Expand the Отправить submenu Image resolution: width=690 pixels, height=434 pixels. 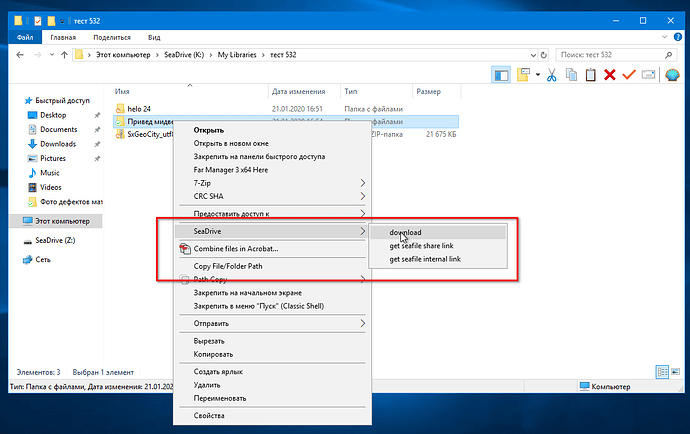click(272, 324)
